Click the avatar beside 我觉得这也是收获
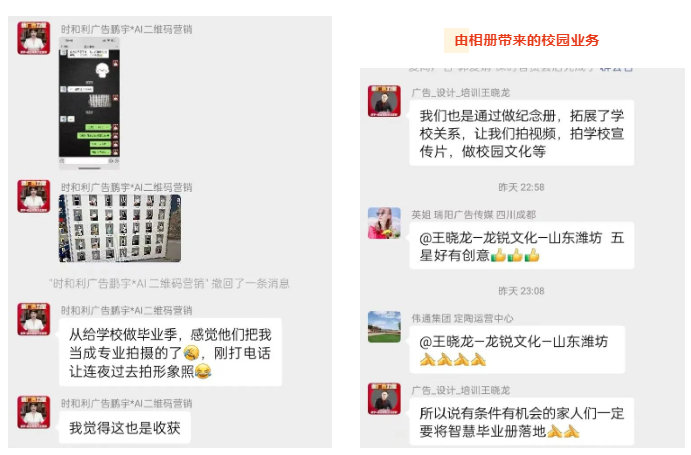691x455 pixels. 33,412
